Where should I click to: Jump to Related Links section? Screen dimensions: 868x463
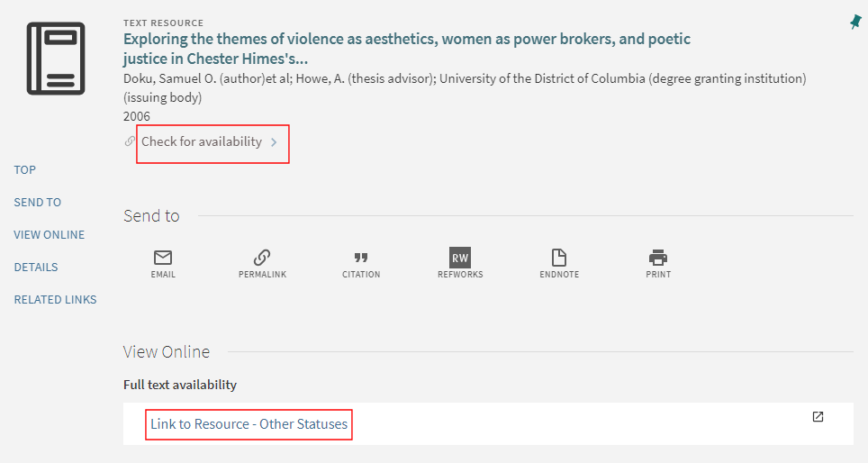(55, 300)
